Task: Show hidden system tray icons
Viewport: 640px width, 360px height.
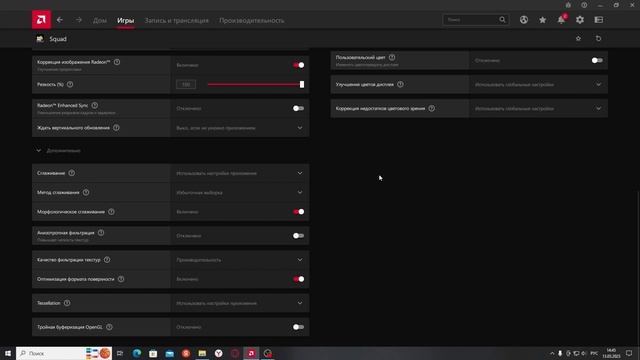Action: [x=552, y=353]
